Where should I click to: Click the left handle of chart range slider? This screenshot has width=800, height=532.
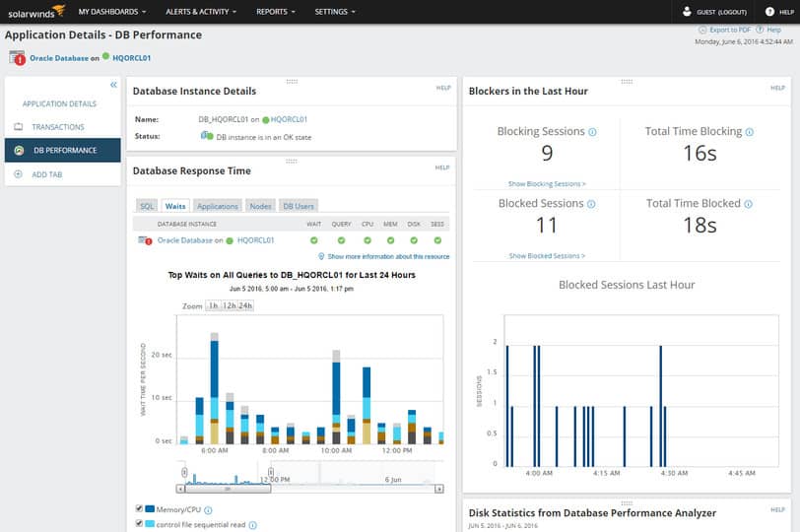click(184, 472)
